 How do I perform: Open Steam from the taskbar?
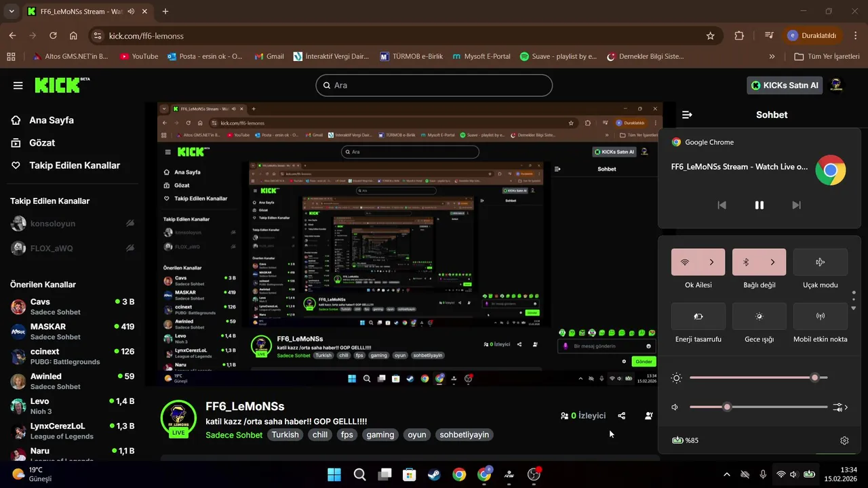point(434,474)
